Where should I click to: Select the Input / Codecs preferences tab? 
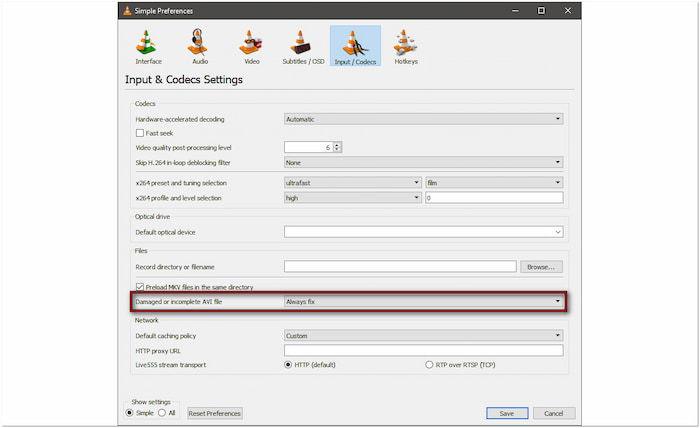pyautogui.click(x=355, y=46)
